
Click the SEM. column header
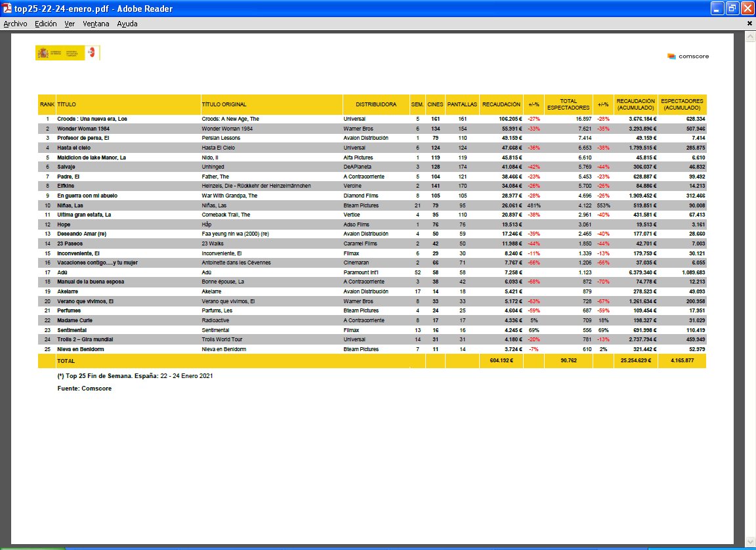coord(417,104)
